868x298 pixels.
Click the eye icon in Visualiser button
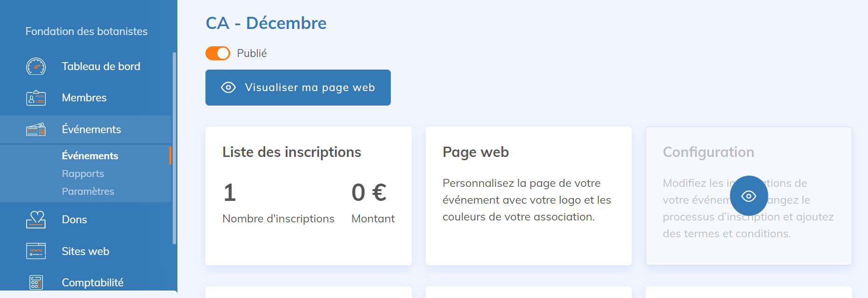[x=228, y=87]
